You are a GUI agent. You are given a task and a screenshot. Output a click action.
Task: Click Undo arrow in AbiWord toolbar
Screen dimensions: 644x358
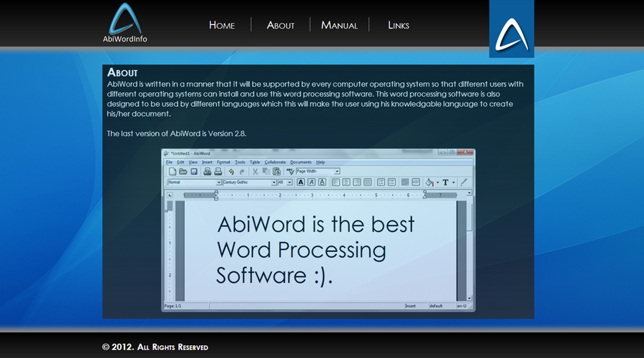point(231,172)
